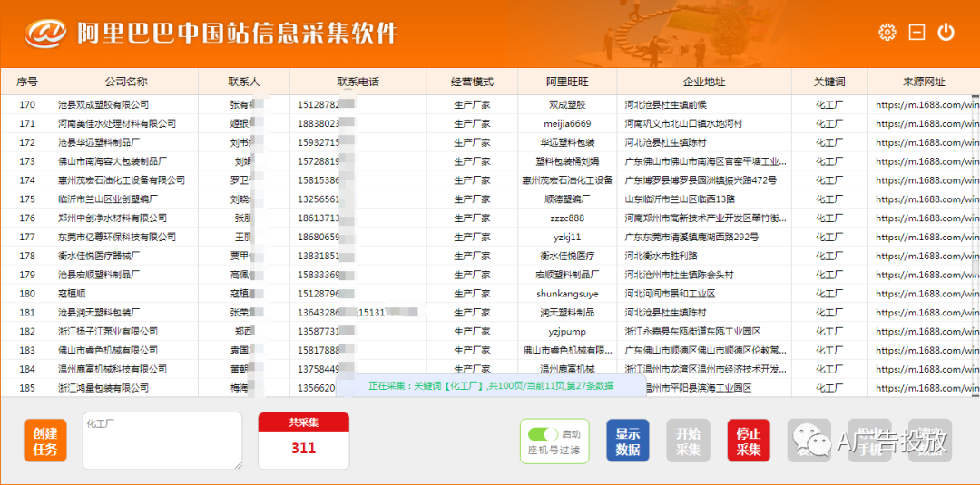Click the 经营模式 column header
Viewport: 980px width, 485px height.
point(472,82)
